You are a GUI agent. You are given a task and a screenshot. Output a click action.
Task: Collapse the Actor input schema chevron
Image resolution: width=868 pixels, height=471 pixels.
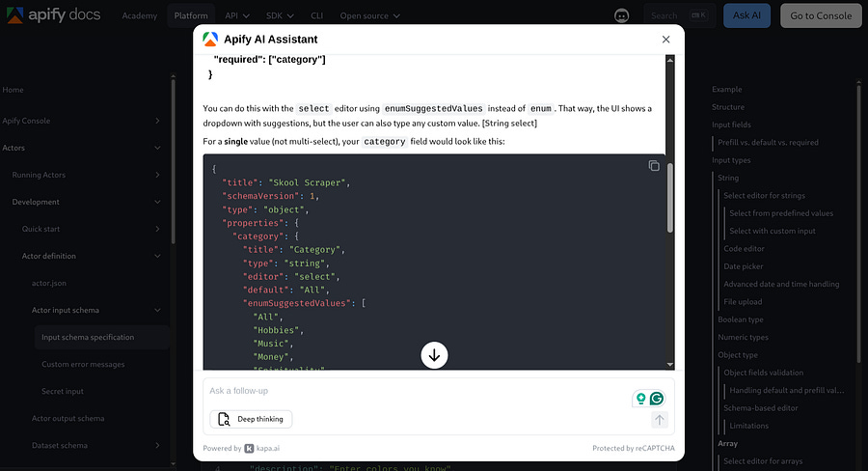pos(158,311)
